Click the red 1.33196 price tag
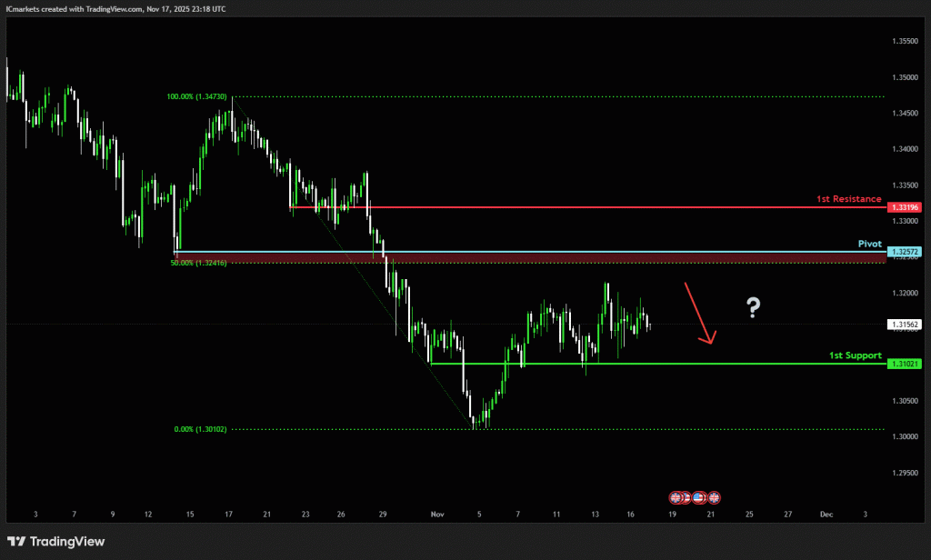Viewport: 931px width, 560px height. (x=906, y=207)
